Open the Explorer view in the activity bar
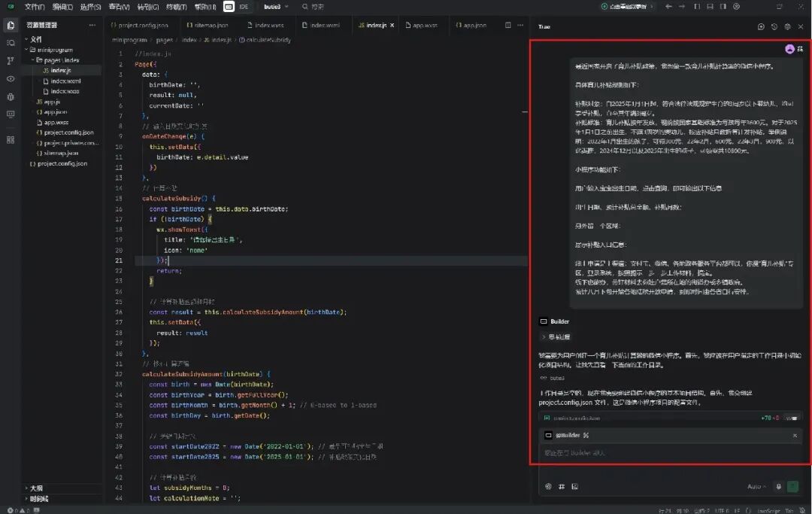 11,25
